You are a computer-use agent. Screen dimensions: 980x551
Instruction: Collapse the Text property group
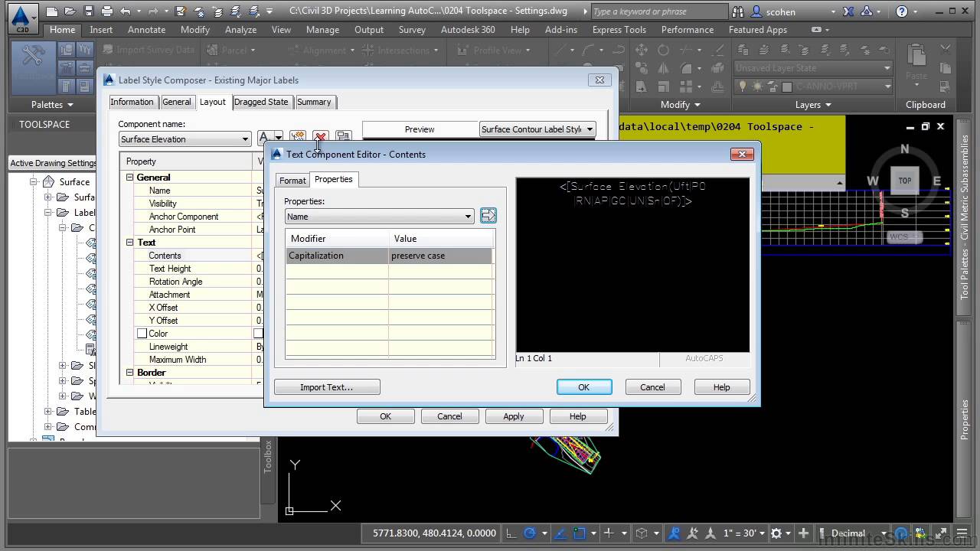point(130,243)
